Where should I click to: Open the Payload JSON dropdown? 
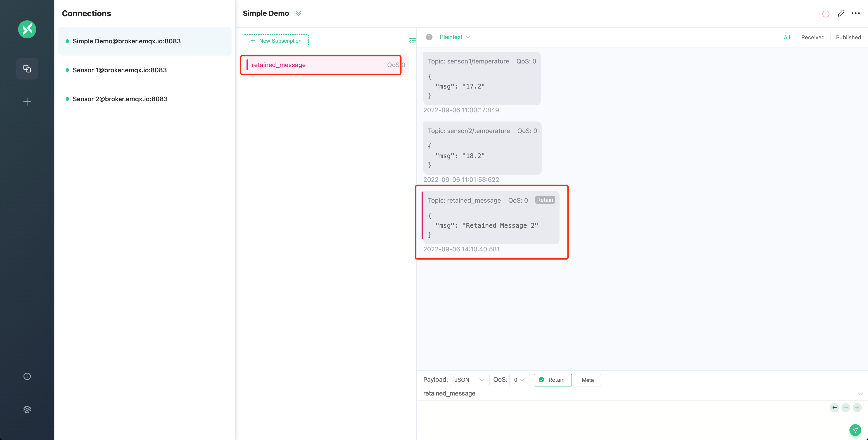tap(469, 380)
